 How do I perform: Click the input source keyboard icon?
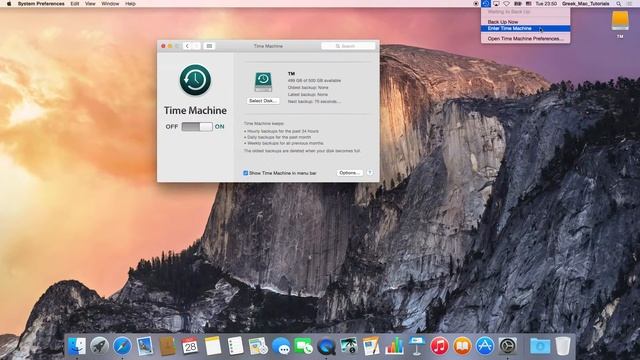point(528,4)
